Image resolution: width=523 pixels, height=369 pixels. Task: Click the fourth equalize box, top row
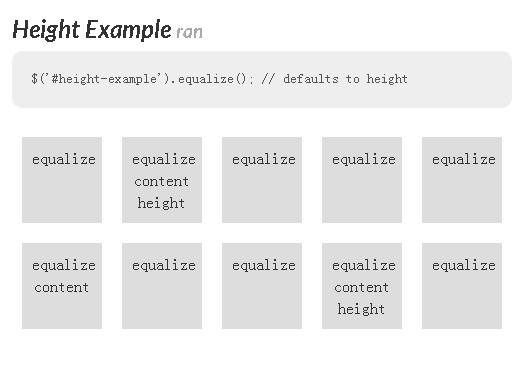(x=362, y=180)
